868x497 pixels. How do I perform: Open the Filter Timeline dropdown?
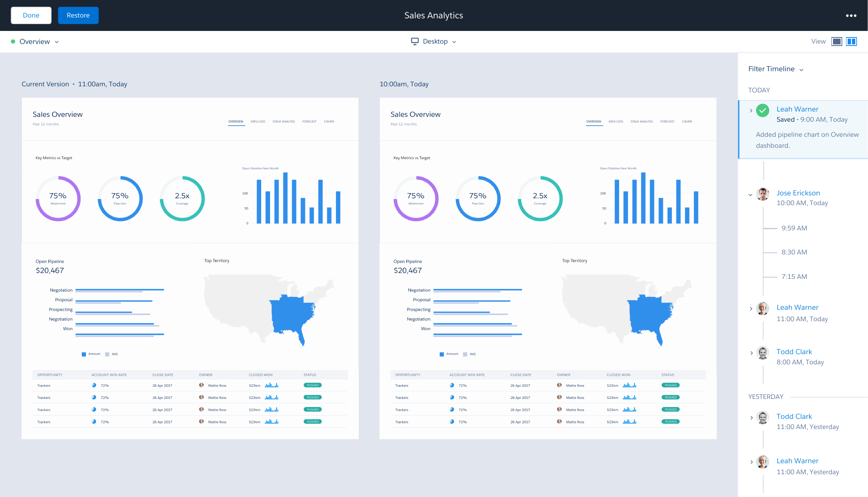pos(776,69)
